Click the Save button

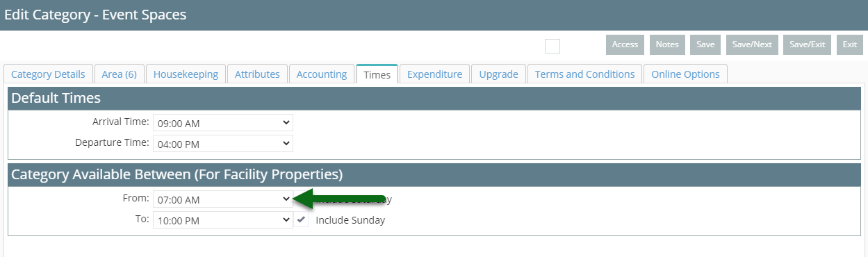[705, 44]
